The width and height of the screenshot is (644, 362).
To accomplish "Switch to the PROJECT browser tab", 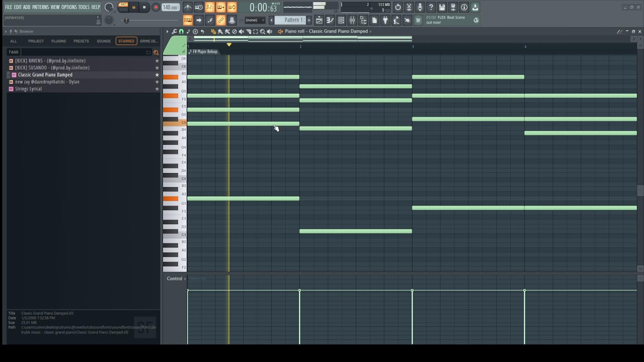I will (x=36, y=41).
